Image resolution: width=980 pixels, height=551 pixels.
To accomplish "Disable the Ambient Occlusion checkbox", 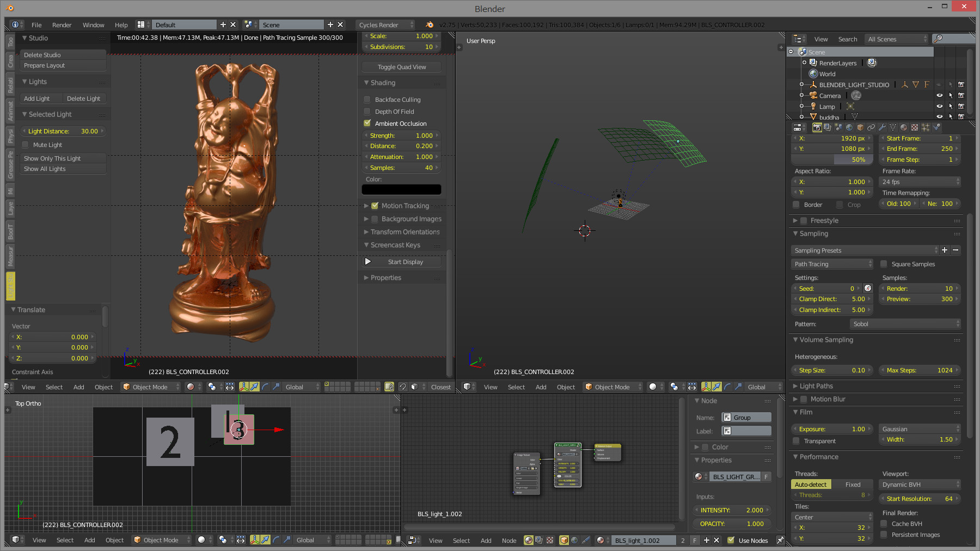I will tap(367, 124).
